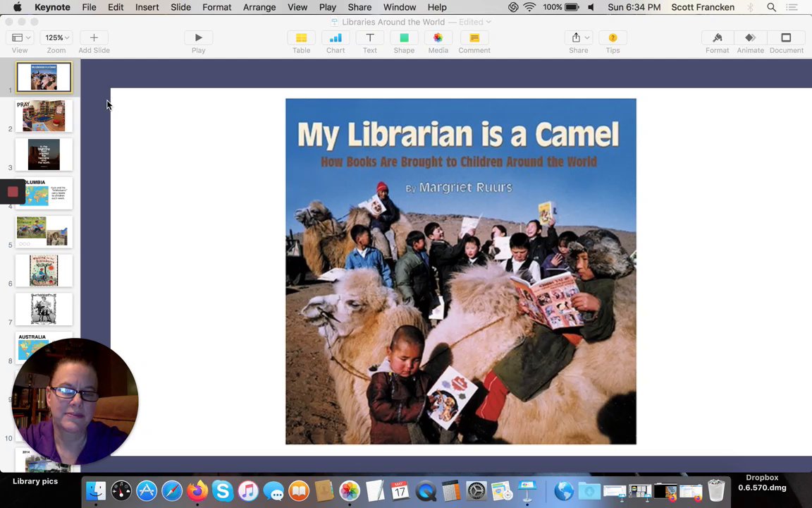812x508 pixels.
Task: Open the Format inspector
Action: [718, 38]
